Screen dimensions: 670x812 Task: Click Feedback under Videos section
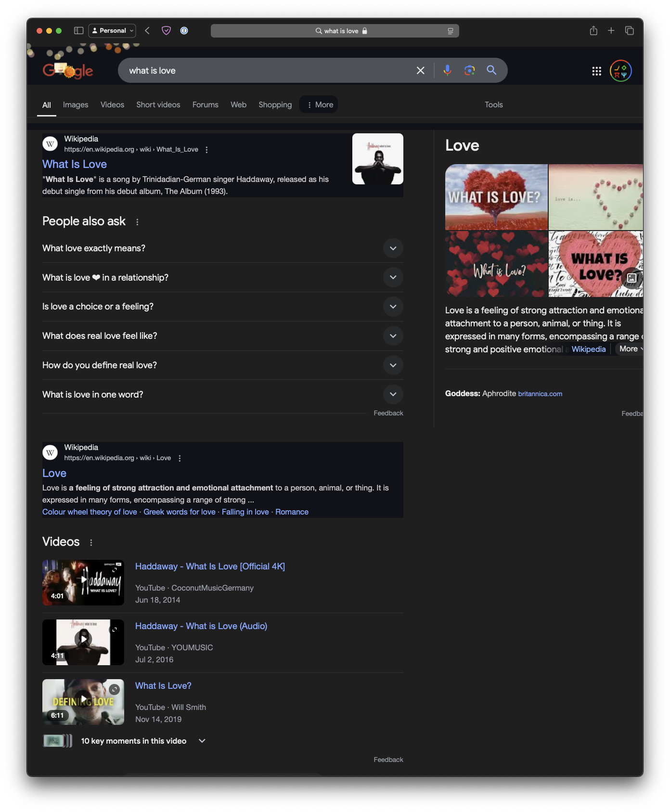(x=388, y=760)
